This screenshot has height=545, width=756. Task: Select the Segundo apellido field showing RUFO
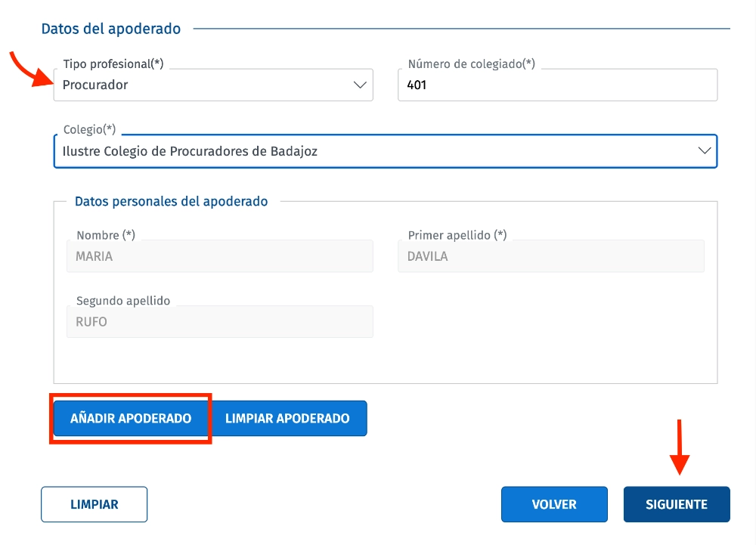click(x=219, y=321)
